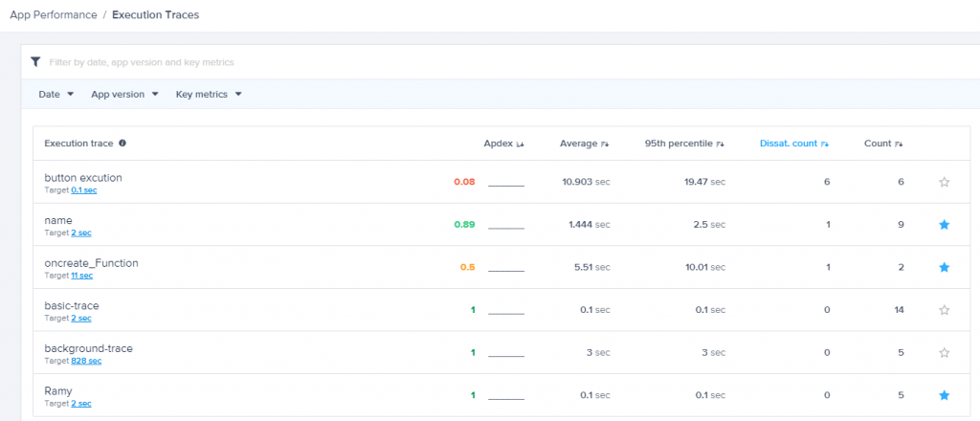Image resolution: width=980 pixels, height=421 pixels.
Task: Star the button excution trace
Action: (x=945, y=182)
